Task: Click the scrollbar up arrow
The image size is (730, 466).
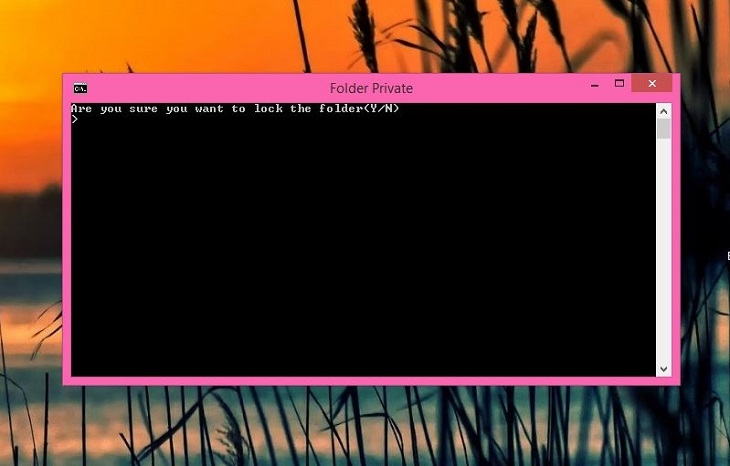Action: pyautogui.click(x=663, y=110)
